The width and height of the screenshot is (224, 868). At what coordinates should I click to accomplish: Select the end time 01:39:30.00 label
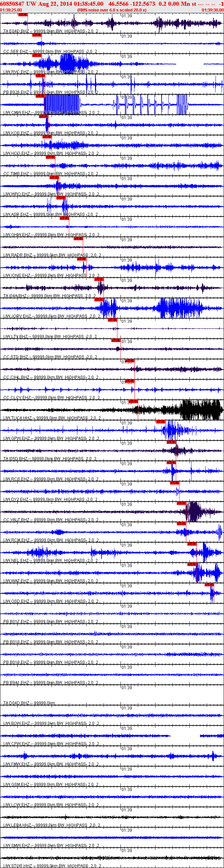(213, 10)
